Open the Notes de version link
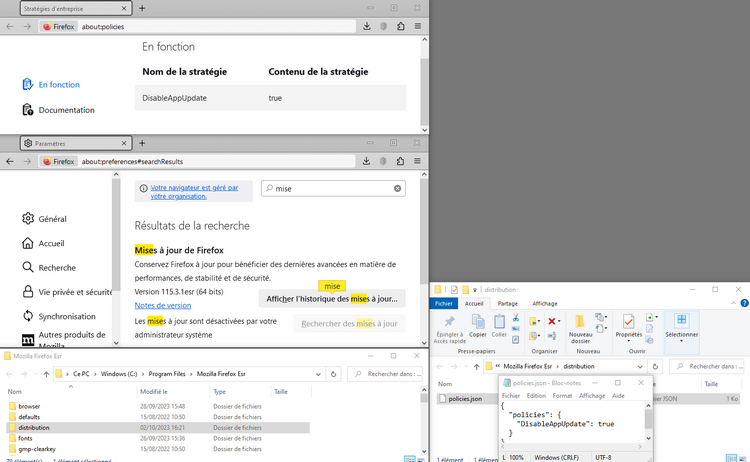750x462 pixels. coord(163,305)
